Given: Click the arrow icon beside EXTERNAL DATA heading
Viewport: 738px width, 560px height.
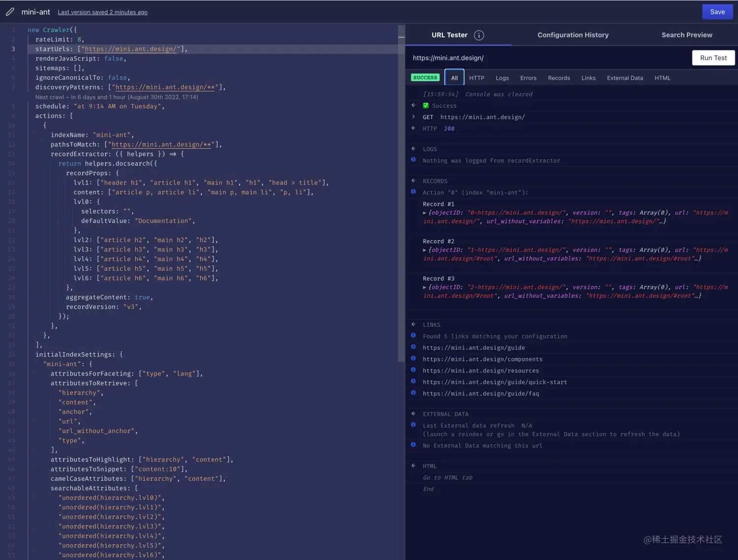Looking at the screenshot, I should (x=413, y=413).
